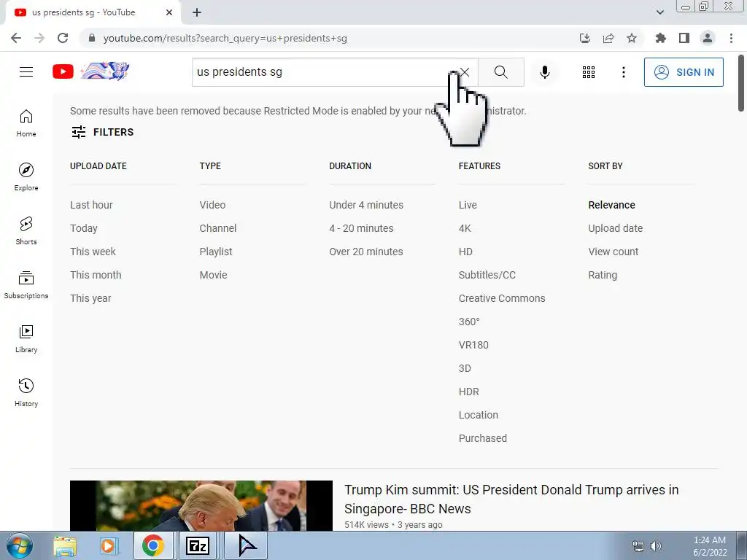The width and height of the screenshot is (747, 560).
Task: Open 7-Zip from the taskbar
Action: [197, 545]
